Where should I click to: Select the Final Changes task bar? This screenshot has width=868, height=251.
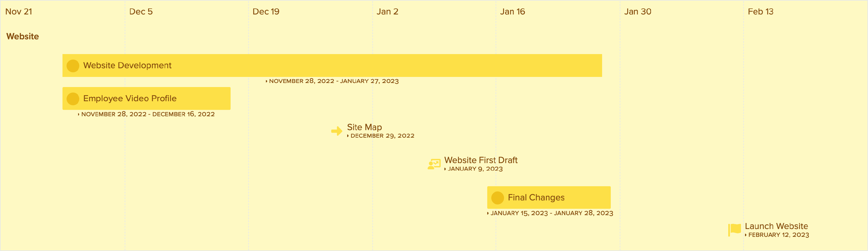(549, 198)
